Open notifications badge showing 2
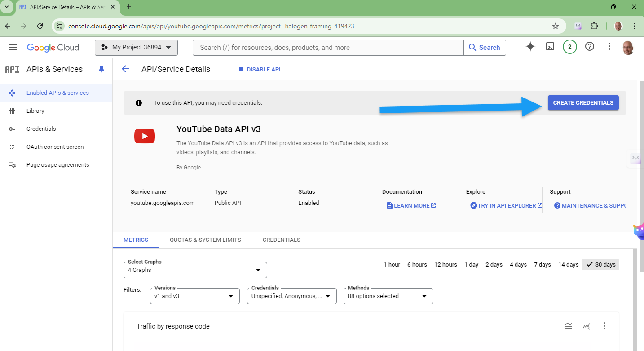 coord(569,47)
